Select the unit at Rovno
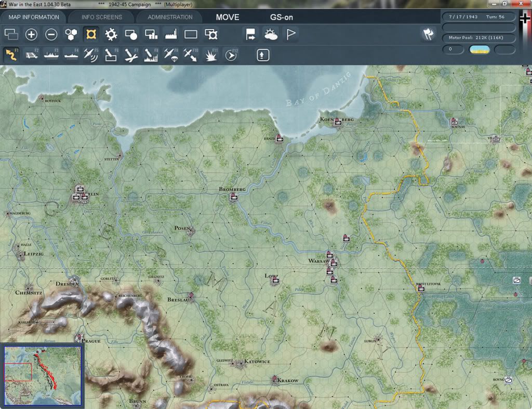This screenshot has width=532, height=409. (508, 380)
